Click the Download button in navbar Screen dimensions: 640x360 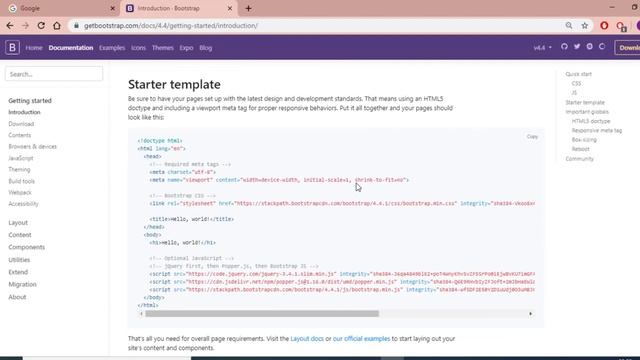tap(627, 48)
